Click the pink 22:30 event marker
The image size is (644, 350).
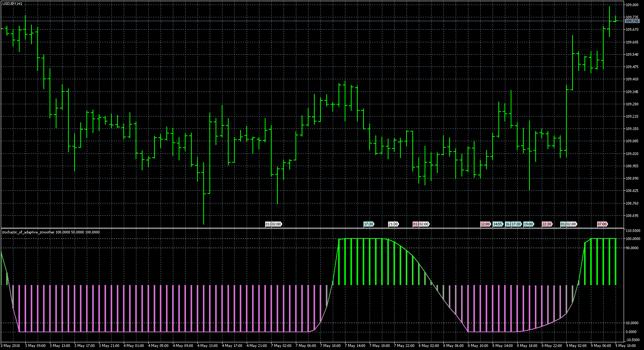(x=547, y=224)
